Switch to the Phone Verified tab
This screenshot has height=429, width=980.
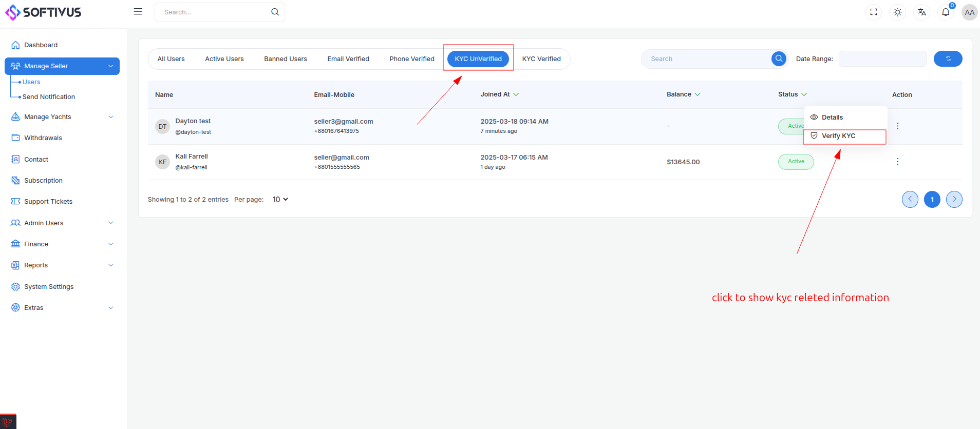tap(412, 59)
